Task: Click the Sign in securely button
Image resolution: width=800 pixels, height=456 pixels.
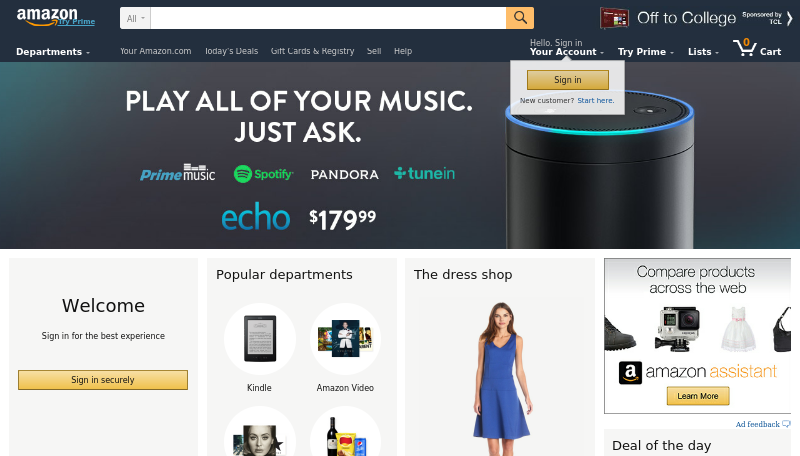Action: pyautogui.click(x=103, y=379)
